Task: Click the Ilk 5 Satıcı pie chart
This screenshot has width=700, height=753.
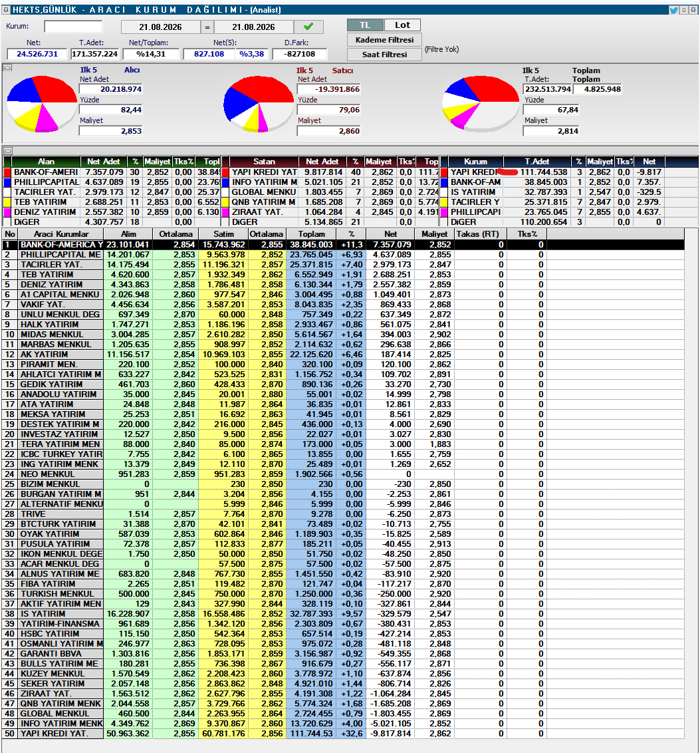Action: pyautogui.click(x=259, y=102)
